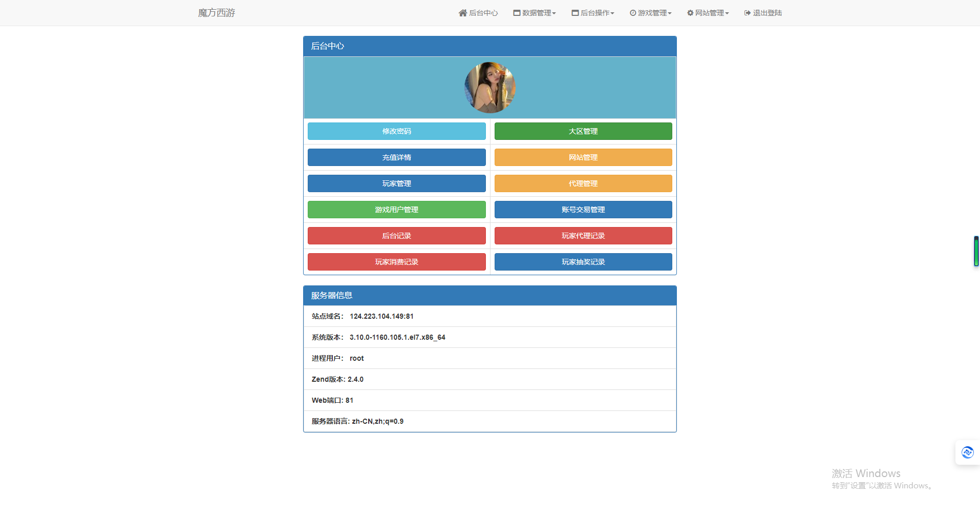Expand the 网站管理 dropdown caret
This screenshot has width=980, height=516.
pos(727,13)
